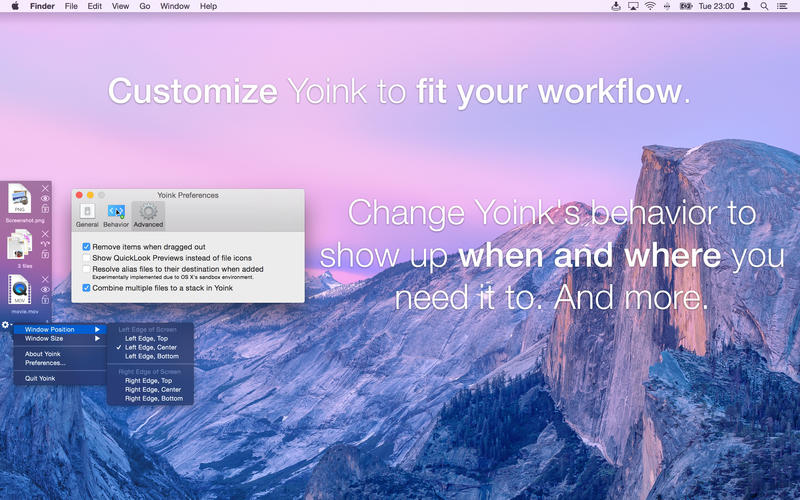Image resolution: width=800 pixels, height=500 pixels.
Task: Switch to General preferences tab
Action: pos(87,216)
